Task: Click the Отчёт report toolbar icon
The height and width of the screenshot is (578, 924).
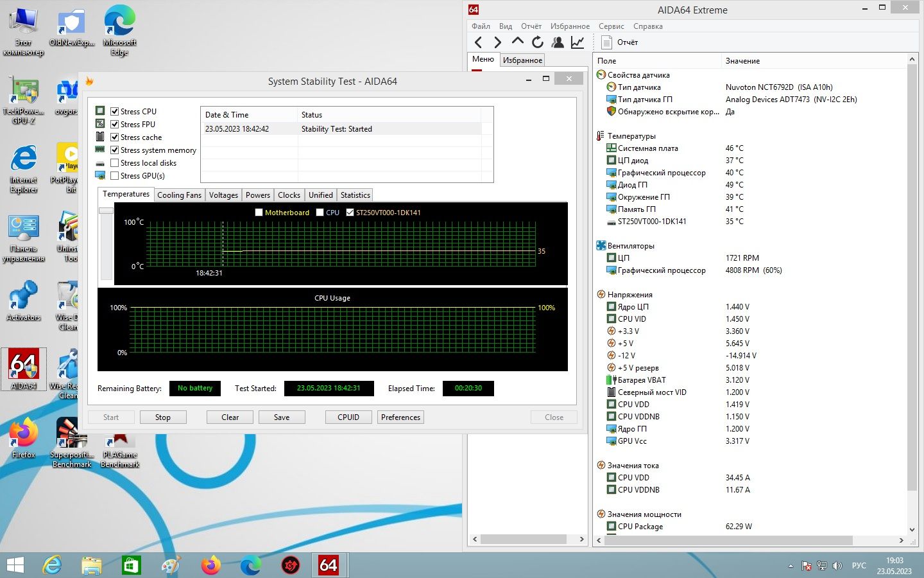Action: pyautogui.click(x=620, y=42)
